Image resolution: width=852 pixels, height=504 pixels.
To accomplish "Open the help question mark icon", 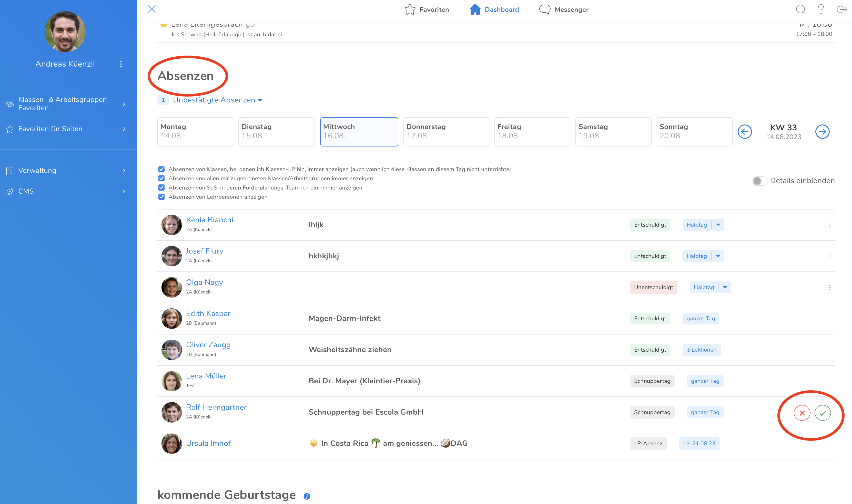I will point(821,9).
